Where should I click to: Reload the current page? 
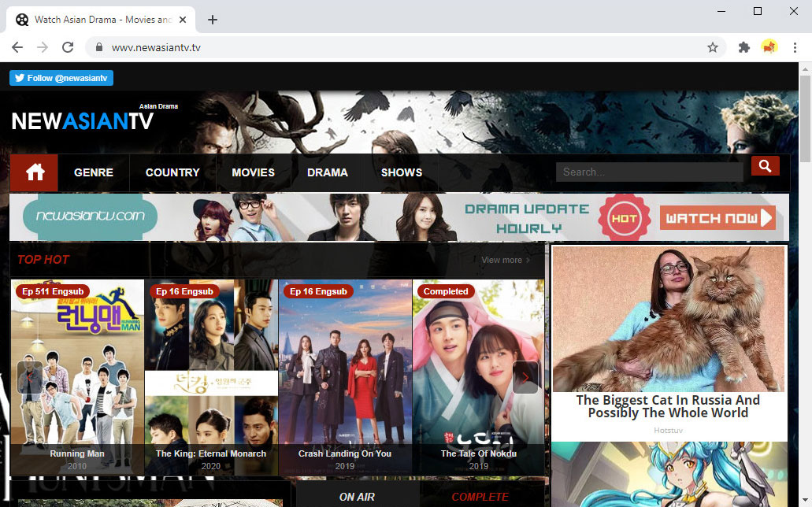point(68,48)
